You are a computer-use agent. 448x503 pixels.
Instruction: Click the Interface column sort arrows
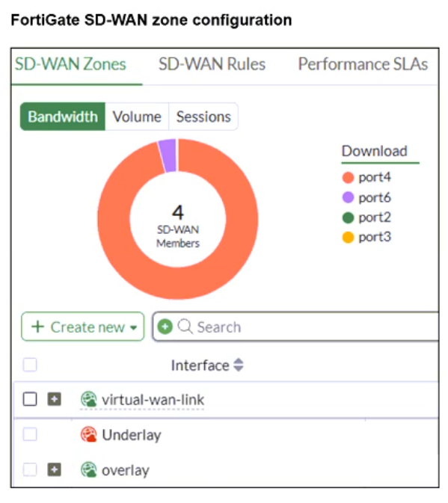238,365
